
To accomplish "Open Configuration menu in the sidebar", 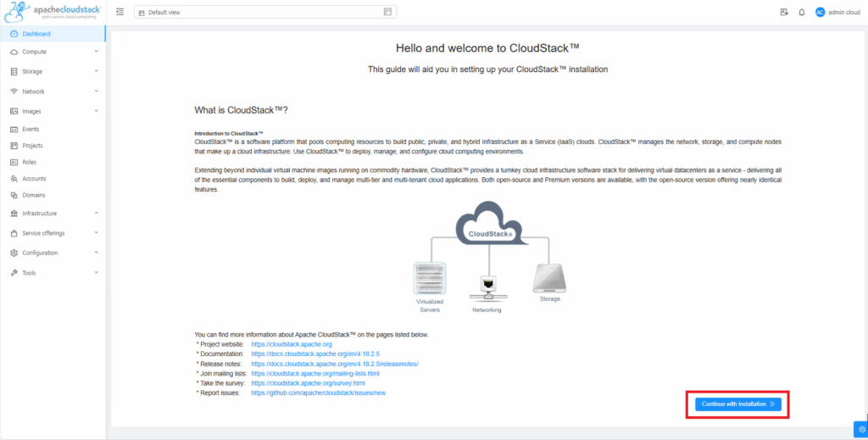I will 53,253.
